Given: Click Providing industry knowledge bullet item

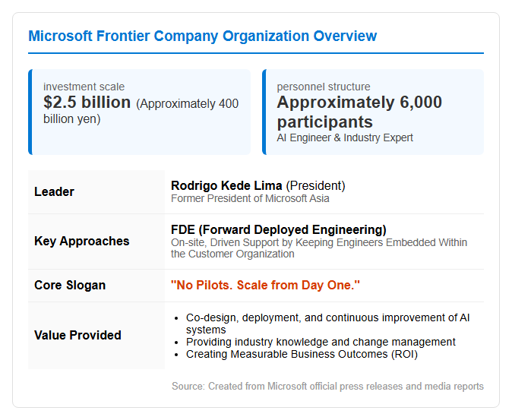Looking at the screenshot, I should click(x=321, y=342).
